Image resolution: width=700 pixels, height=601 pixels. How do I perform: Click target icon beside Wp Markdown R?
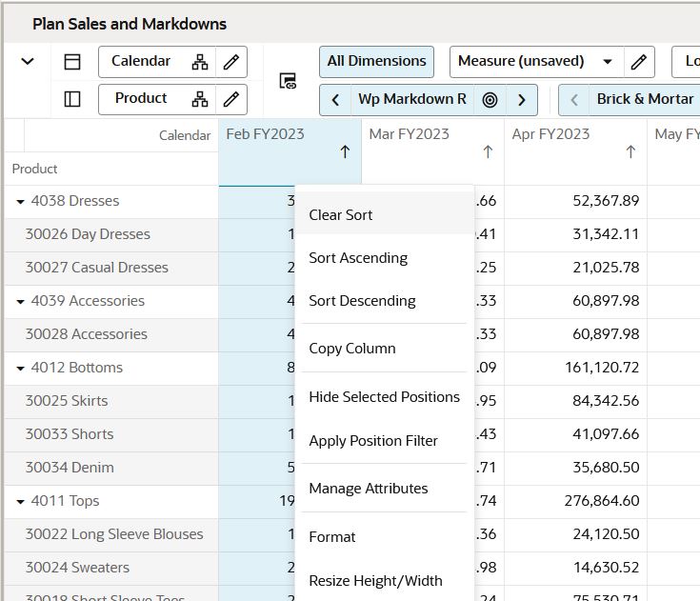coord(490,100)
